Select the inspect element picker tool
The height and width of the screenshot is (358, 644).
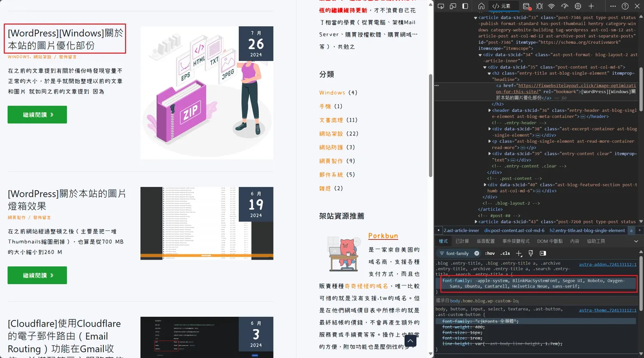click(441, 6)
